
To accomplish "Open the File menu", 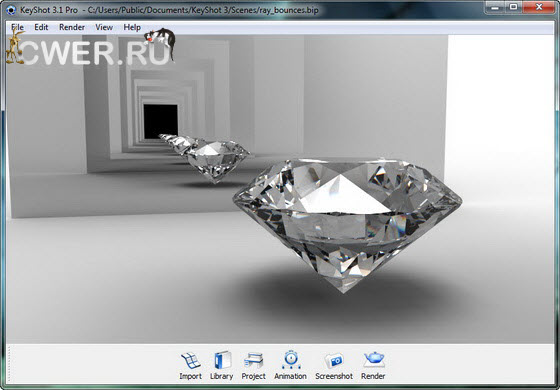I will pos(17,27).
